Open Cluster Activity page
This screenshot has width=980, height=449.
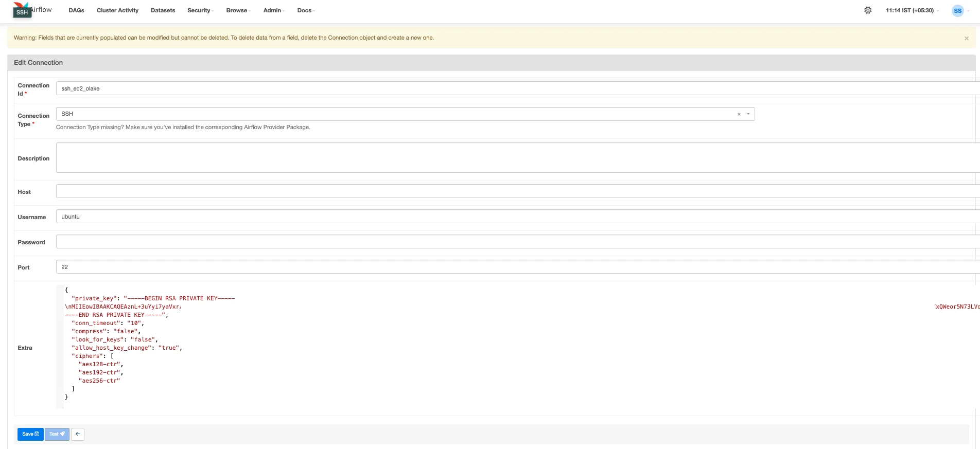pyautogui.click(x=117, y=10)
